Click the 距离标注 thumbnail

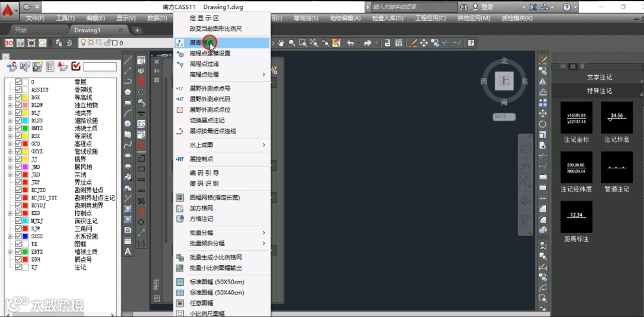pyautogui.click(x=576, y=217)
